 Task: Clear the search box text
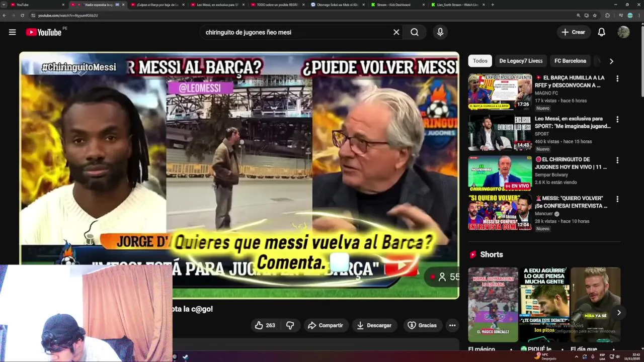(396, 32)
